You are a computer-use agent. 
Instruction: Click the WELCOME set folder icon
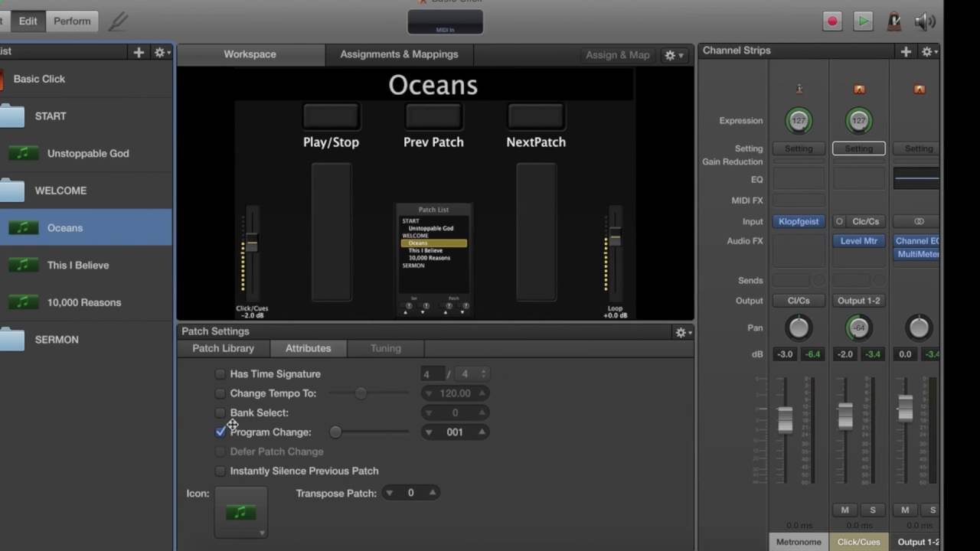point(11,191)
